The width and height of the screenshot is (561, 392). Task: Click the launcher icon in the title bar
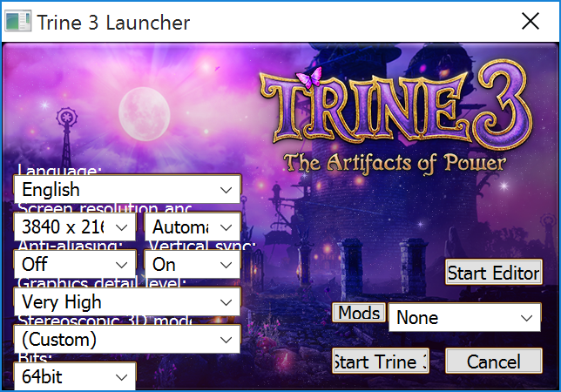click(18, 21)
